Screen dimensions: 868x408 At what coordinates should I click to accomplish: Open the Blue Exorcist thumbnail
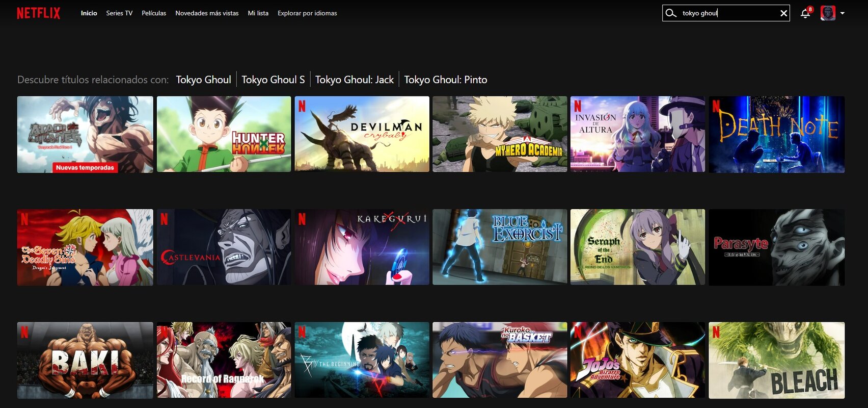click(x=500, y=247)
